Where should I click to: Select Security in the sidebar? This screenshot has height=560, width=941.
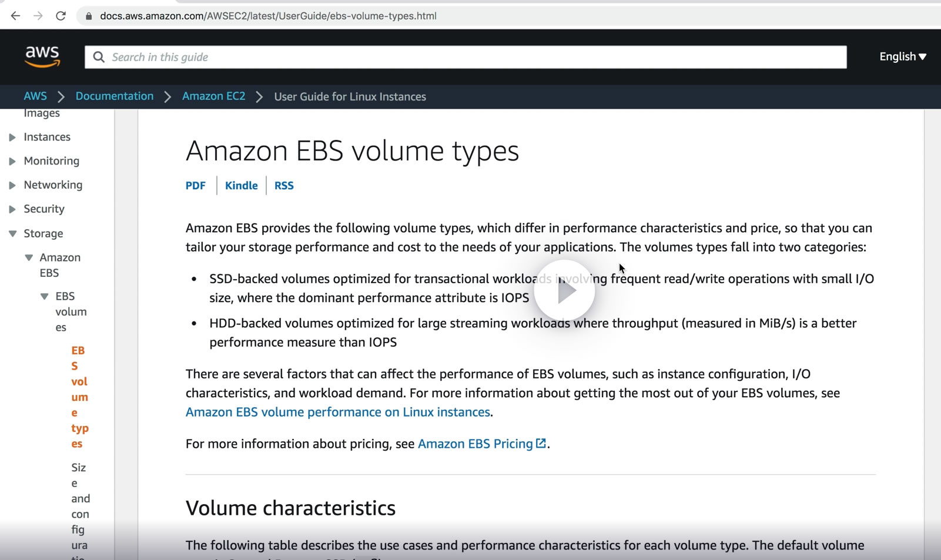coord(44,209)
